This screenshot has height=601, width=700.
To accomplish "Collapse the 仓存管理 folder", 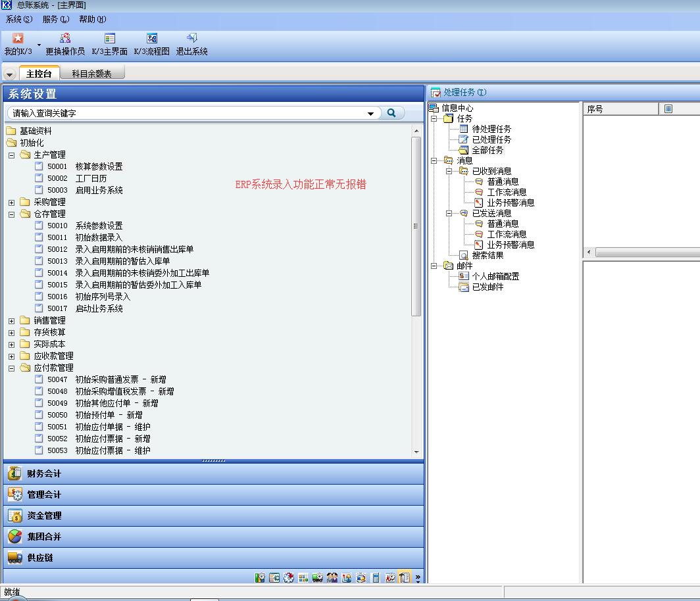I will 12,214.
